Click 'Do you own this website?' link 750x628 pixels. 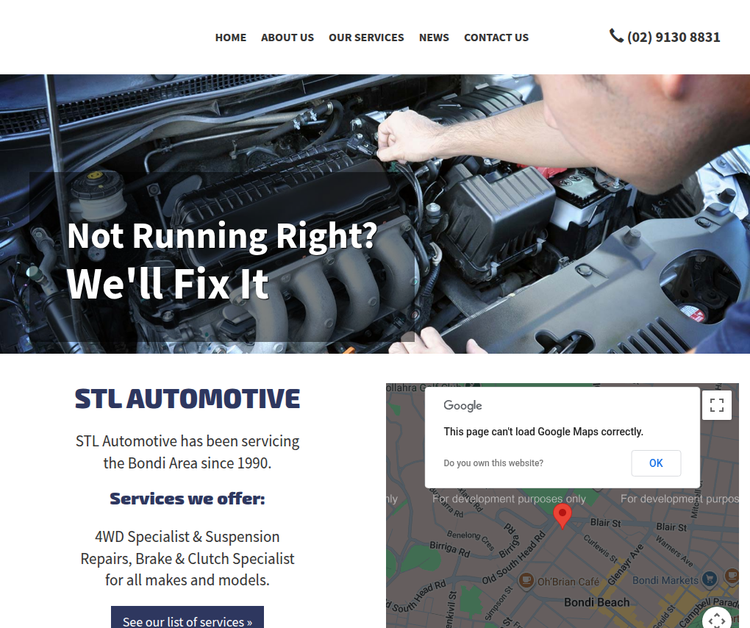(x=493, y=463)
